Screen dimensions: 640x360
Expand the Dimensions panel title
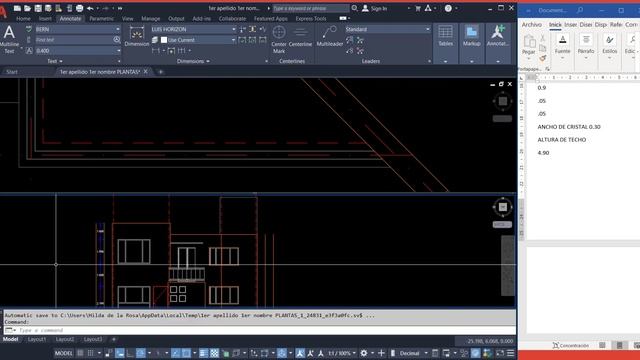tap(193, 61)
